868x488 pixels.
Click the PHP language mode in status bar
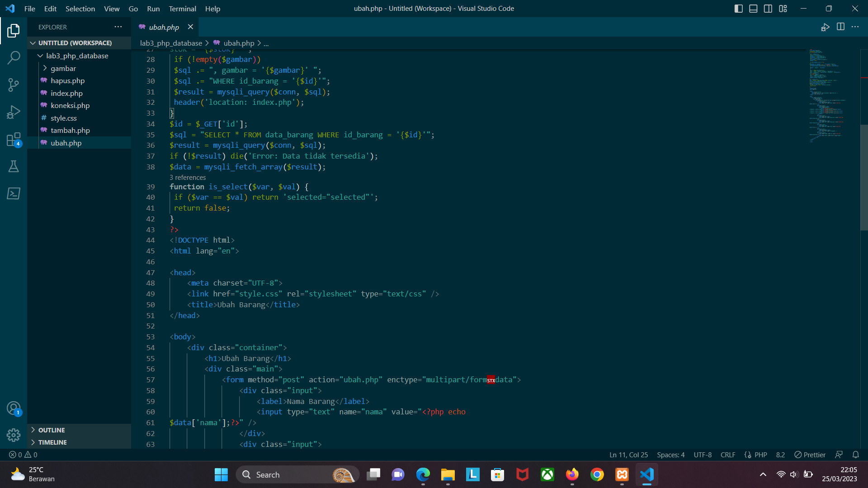pyautogui.click(x=760, y=455)
